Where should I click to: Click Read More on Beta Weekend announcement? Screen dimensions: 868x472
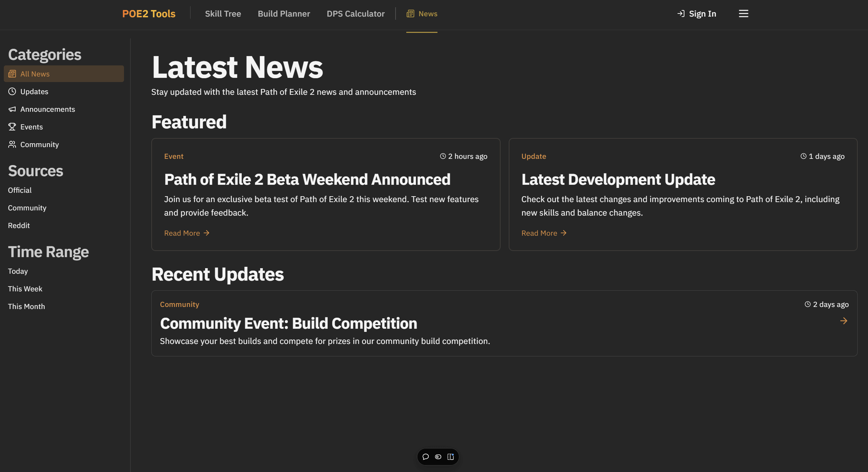pyautogui.click(x=187, y=233)
